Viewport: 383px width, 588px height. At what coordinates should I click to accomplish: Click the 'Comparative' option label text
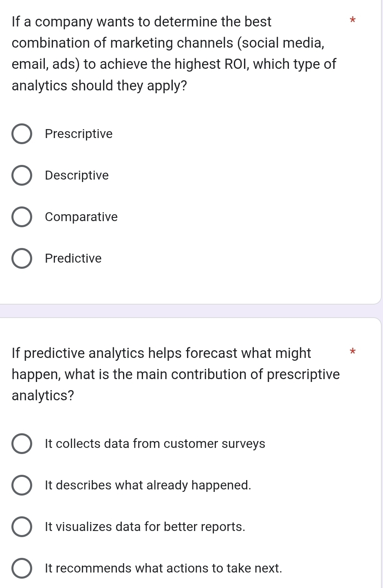(x=81, y=217)
